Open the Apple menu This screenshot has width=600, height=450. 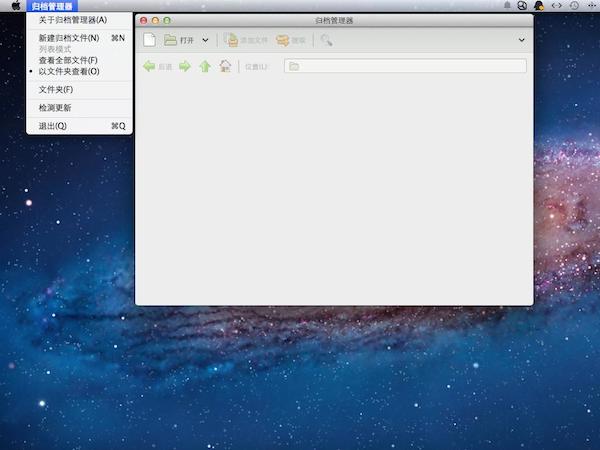(x=16, y=6)
